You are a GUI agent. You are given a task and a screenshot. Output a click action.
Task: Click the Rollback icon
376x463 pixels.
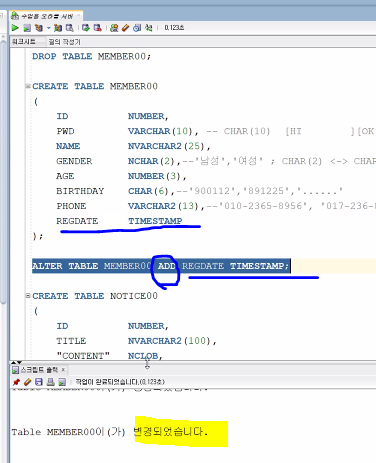pos(97,28)
